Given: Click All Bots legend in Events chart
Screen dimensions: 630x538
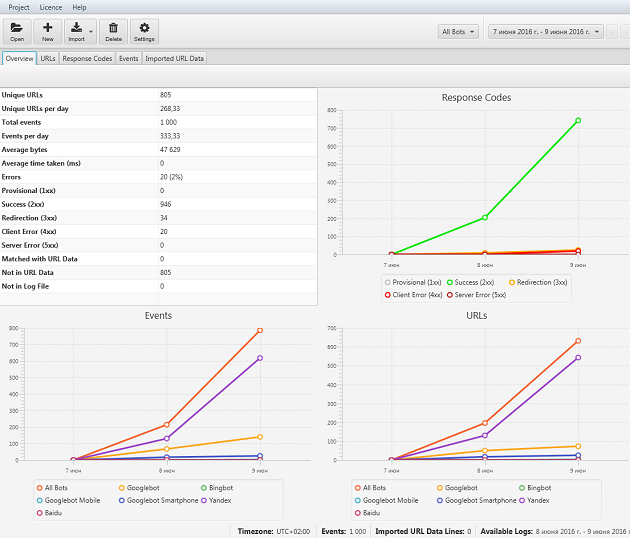Looking at the screenshot, I should coord(52,488).
